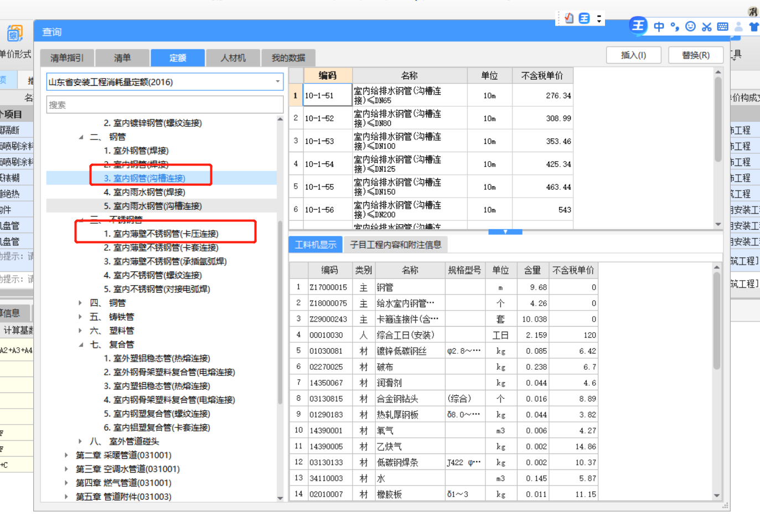Viewport: 760px width, 532px height.
Task: Select tree item 4. 室内雨水钢管(焊接)
Action: 144,192
